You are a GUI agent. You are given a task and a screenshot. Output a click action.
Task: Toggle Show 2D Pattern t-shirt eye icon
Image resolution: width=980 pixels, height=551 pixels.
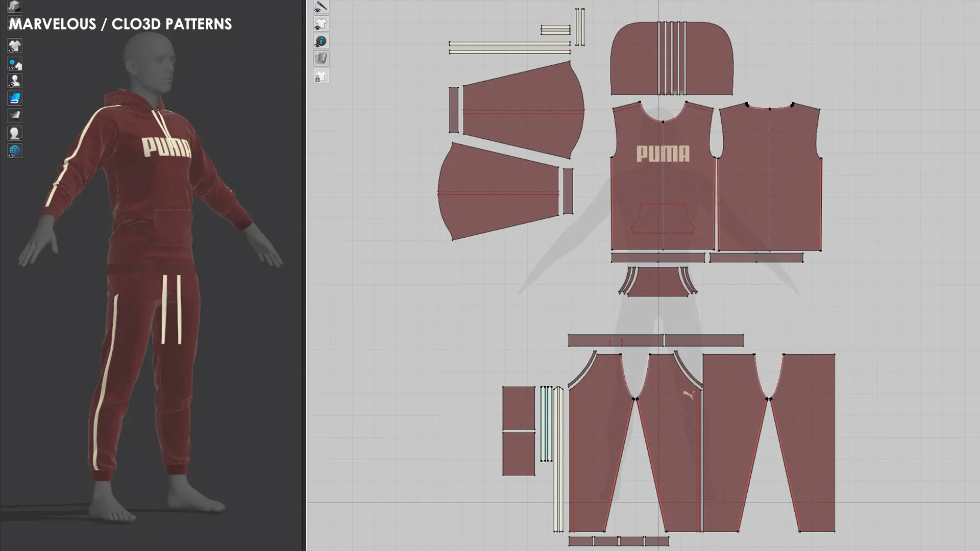pyautogui.click(x=321, y=24)
